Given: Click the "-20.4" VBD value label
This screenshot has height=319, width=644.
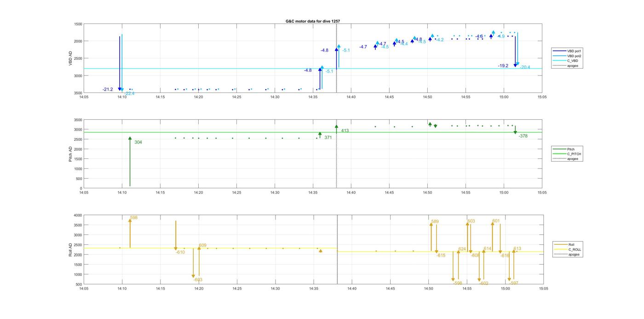Looking at the screenshot, I should pos(525,67).
